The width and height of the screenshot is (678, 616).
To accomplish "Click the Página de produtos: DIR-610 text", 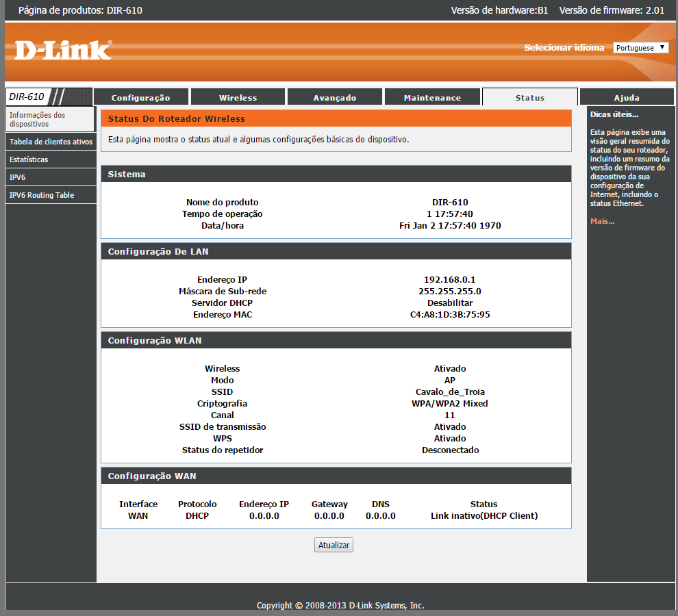I will tap(80, 10).
